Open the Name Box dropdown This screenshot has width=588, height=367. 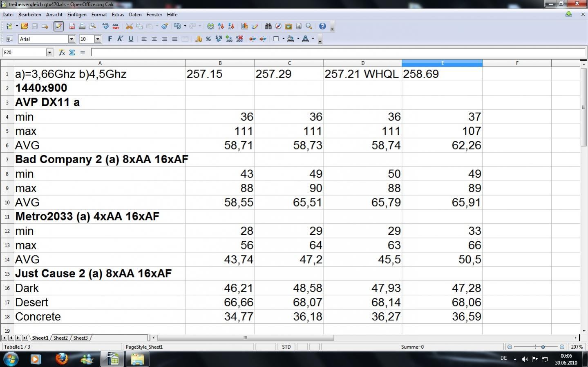coord(49,52)
